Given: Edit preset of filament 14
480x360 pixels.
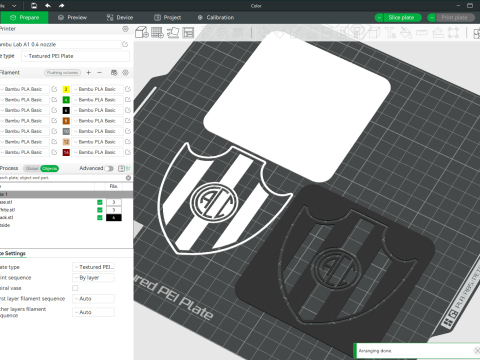Looking at the screenshot, I should tap(128, 152).
